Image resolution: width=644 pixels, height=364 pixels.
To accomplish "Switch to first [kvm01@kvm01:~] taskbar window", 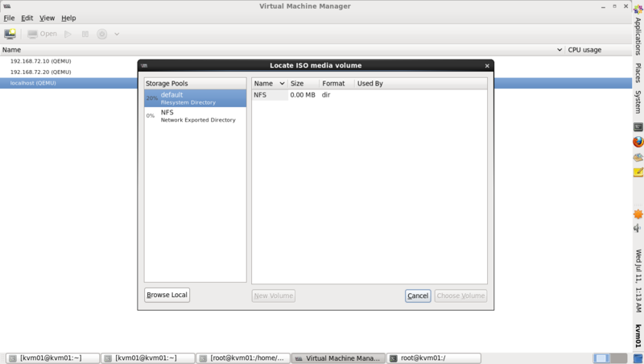I will click(52, 358).
